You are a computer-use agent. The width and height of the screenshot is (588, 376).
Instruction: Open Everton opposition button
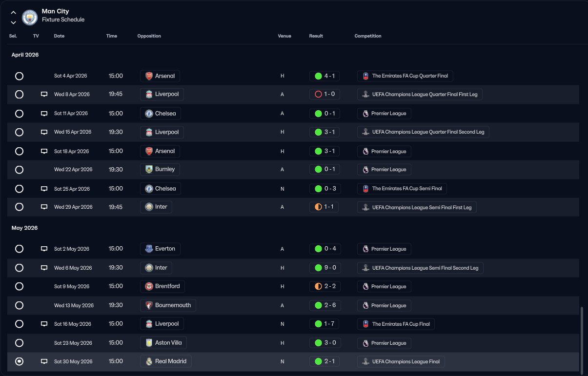(x=160, y=249)
